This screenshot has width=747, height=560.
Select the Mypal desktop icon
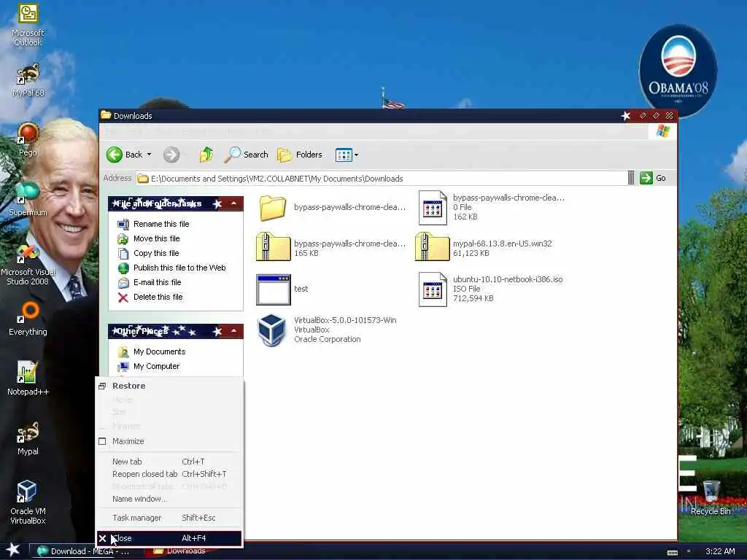(x=28, y=438)
